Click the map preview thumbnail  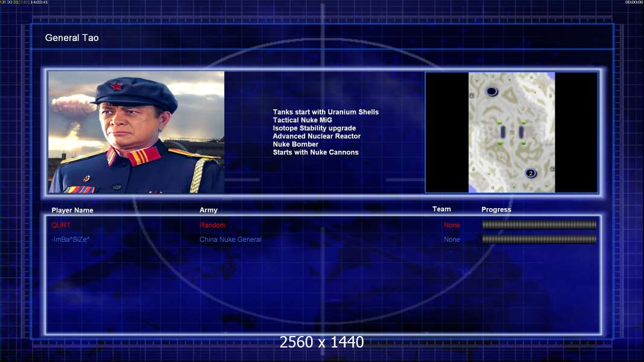[511, 132]
